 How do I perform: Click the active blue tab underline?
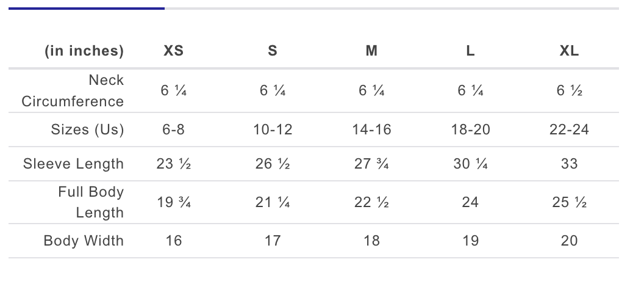87,9
